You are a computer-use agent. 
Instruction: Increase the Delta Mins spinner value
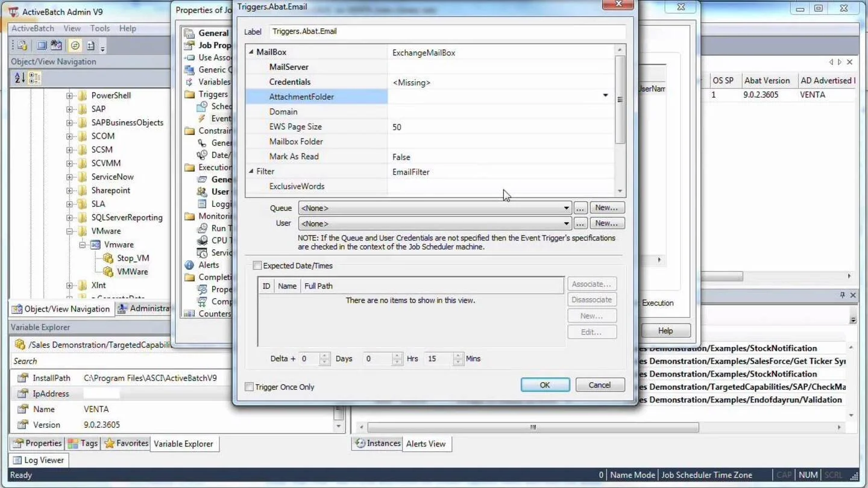tap(458, 355)
